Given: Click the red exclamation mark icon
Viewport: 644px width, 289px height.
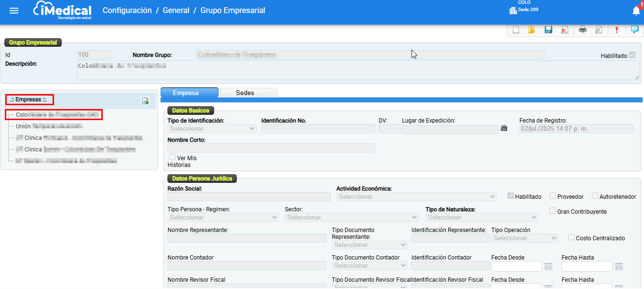Looking at the screenshot, I should (617, 30).
